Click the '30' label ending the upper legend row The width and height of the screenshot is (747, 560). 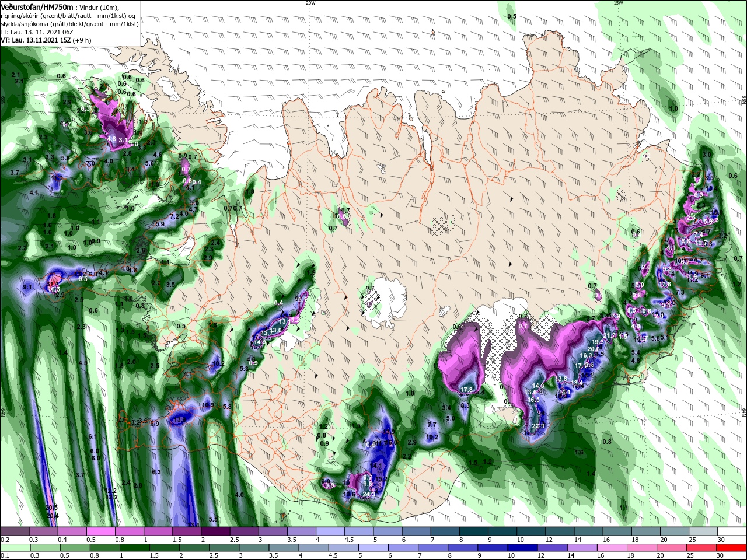(x=721, y=540)
